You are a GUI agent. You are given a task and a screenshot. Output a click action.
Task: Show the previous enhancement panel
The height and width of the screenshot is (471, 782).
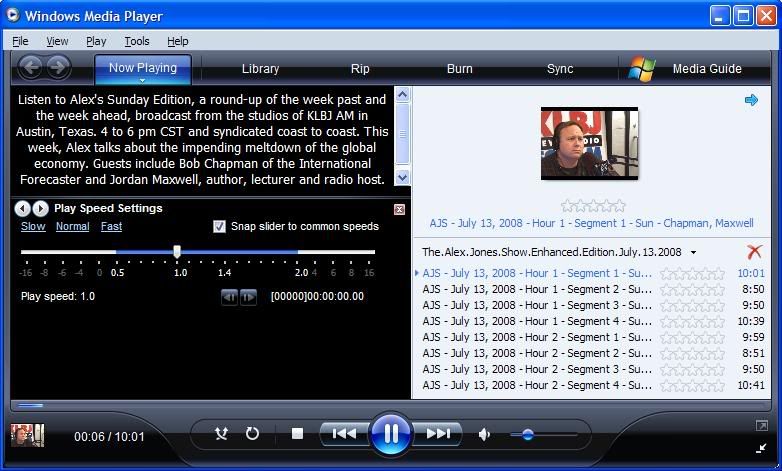coord(22,208)
